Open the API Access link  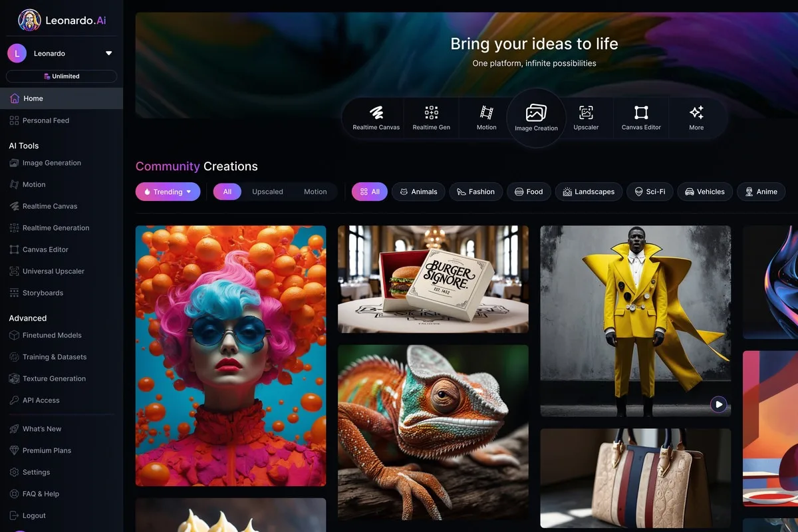click(x=41, y=400)
